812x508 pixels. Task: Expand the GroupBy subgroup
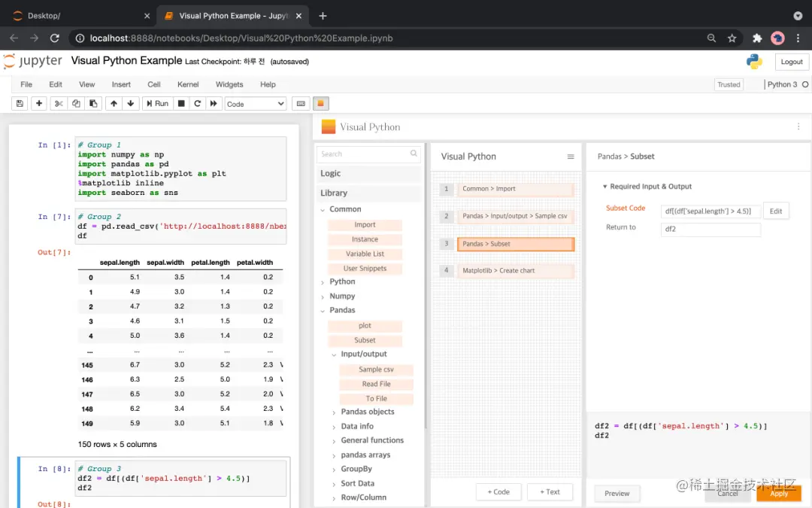pos(334,470)
